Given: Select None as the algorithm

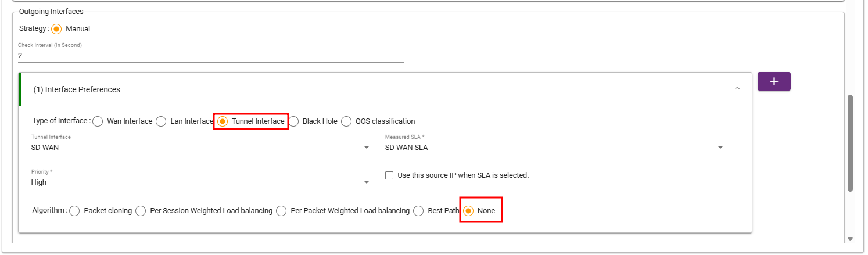Looking at the screenshot, I should [x=468, y=211].
